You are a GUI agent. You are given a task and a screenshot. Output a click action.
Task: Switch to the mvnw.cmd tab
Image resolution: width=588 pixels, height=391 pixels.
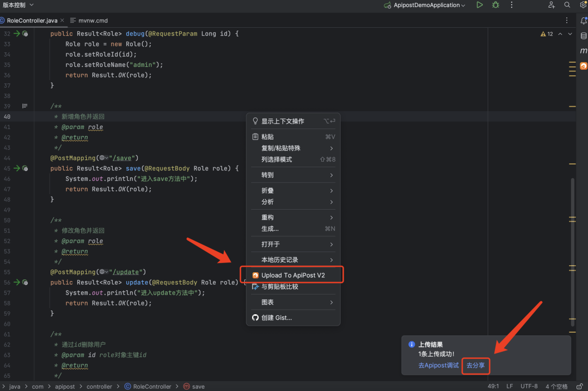[89, 20]
